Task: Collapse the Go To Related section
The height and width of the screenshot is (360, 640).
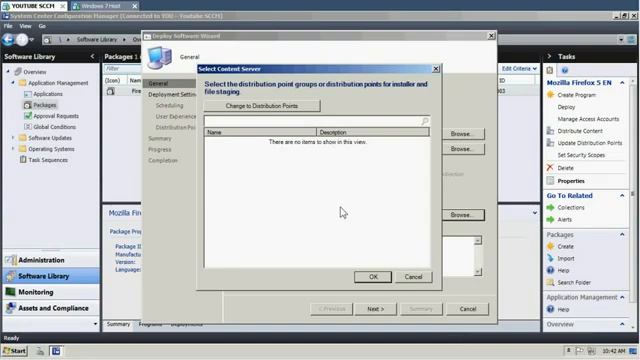Action: pos(622,196)
